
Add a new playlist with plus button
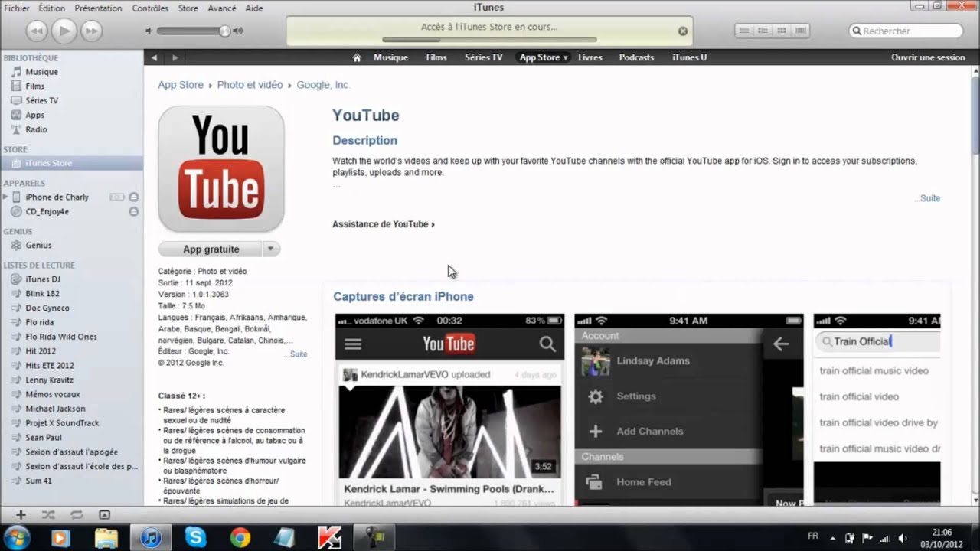click(21, 515)
